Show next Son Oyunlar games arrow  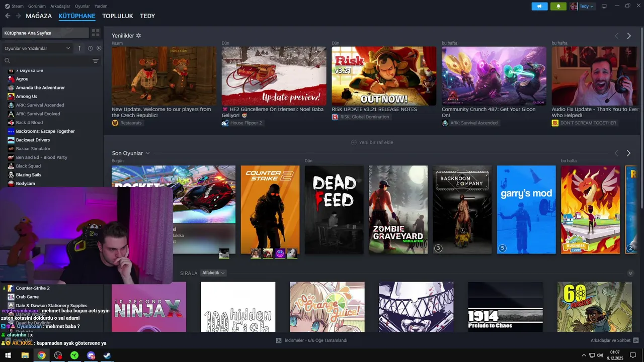pyautogui.click(x=628, y=153)
